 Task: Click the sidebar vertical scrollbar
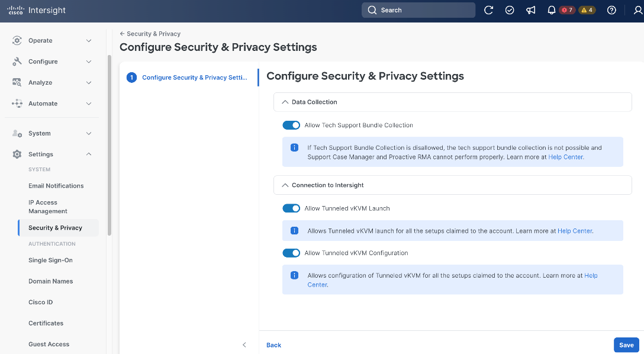pyautogui.click(x=110, y=146)
